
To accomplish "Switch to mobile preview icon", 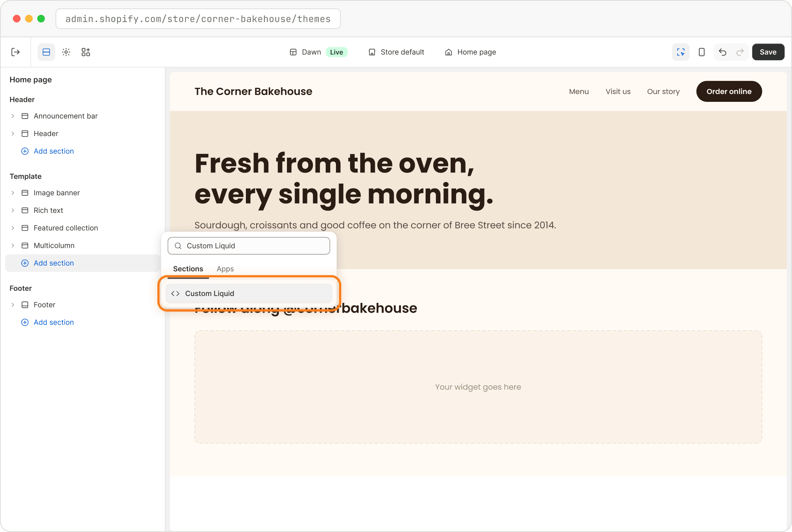I will click(702, 52).
